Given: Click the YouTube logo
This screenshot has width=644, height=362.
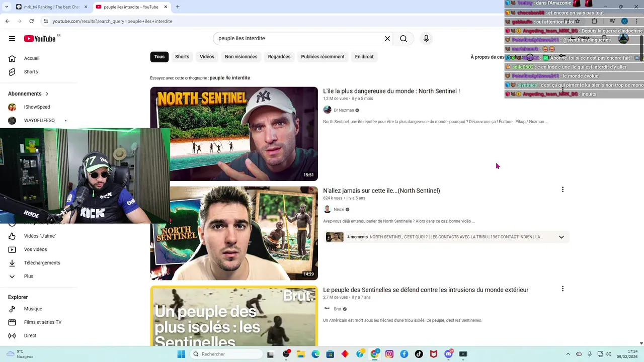Looking at the screenshot, I should (x=40, y=39).
